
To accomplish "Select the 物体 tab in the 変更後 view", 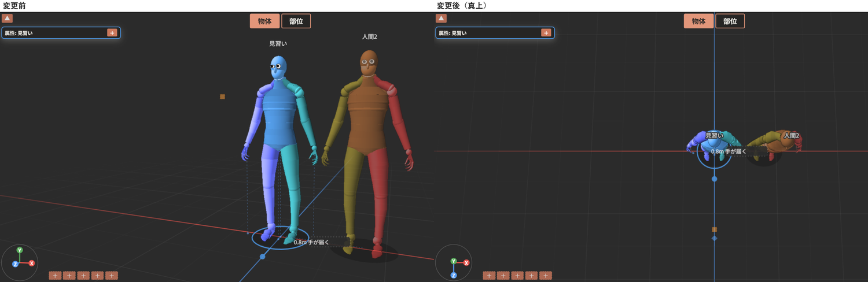I will (x=699, y=21).
